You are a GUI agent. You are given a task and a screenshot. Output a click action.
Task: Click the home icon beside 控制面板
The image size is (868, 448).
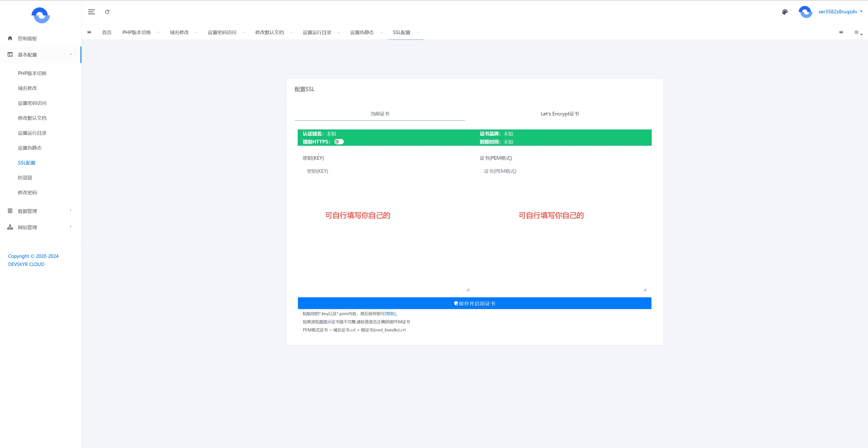click(x=10, y=38)
